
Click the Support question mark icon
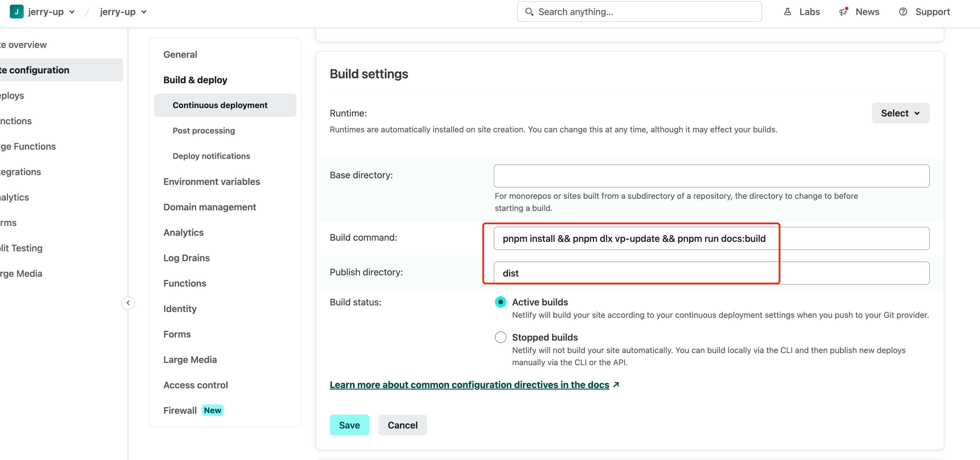(x=903, y=12)
